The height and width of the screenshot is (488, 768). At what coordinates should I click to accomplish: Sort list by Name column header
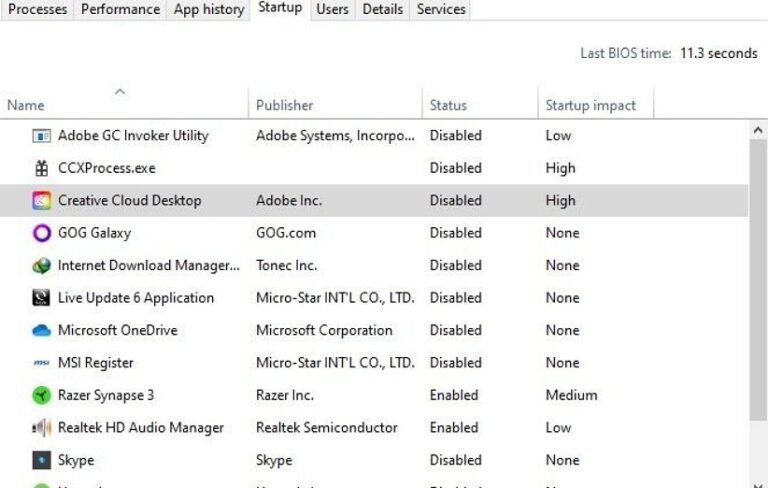(26, 105)
